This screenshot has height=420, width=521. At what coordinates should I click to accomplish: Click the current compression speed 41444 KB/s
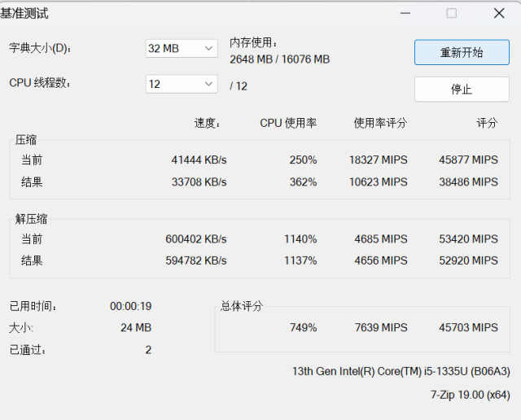pyautogui.click(x=195, y=160)
